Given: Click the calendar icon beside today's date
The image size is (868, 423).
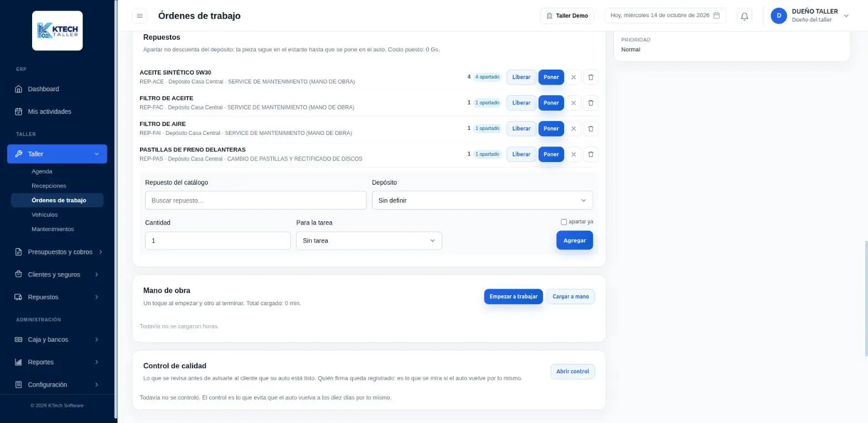Looking at the screenshot, I should tap(716, 15).
